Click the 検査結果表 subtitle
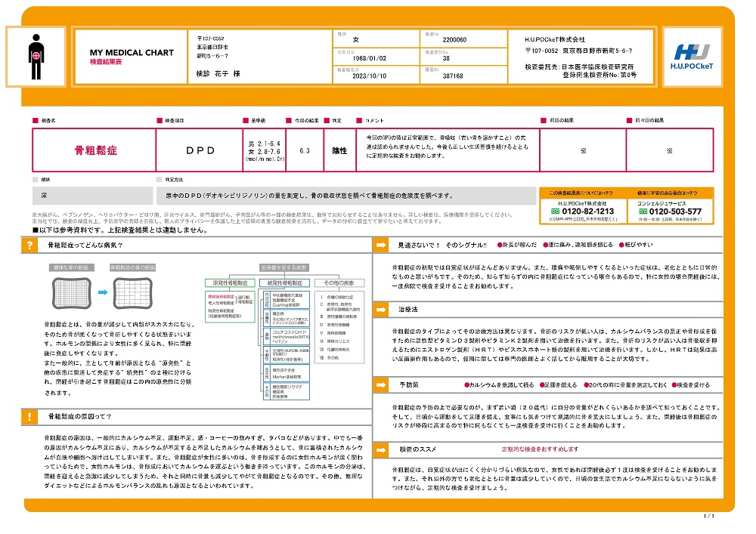The height and width of the screenshot is (534, 756). (106, 62)
